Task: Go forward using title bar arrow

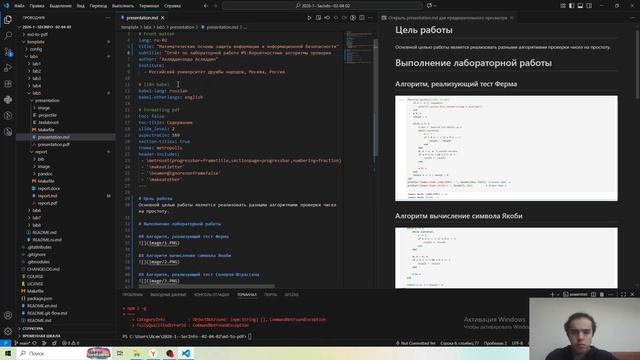Action: point(215,6)
